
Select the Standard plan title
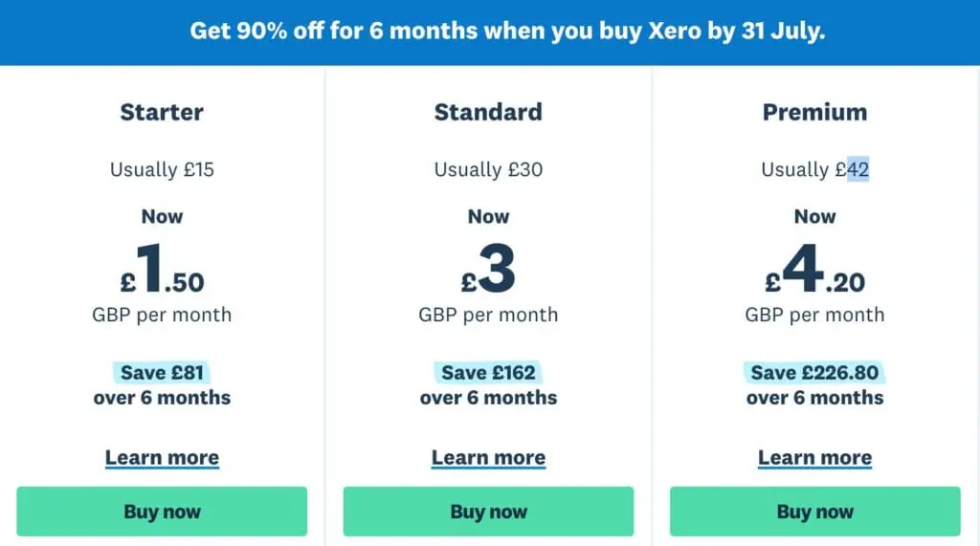(488, 112)
